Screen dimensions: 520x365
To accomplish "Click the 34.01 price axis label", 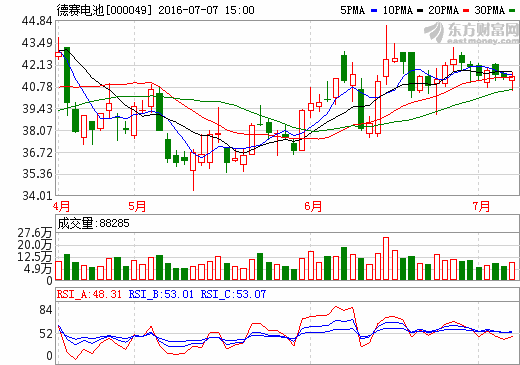I will click(37, 196).
